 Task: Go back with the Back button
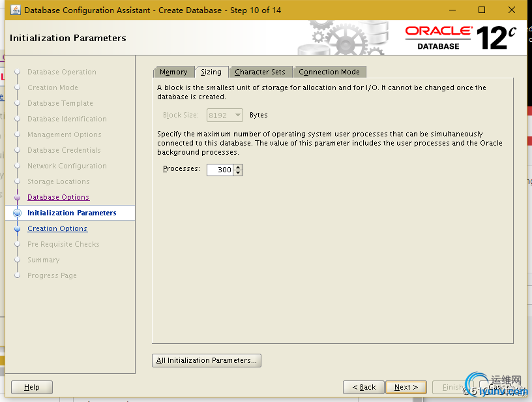[x=364, y=387]
